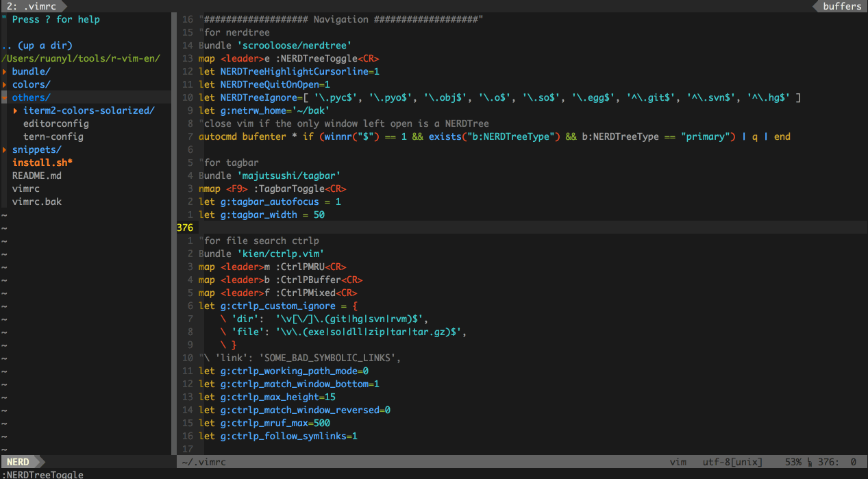Open the iterm2-colors-solarized/ directory

(x=89, y=110)
